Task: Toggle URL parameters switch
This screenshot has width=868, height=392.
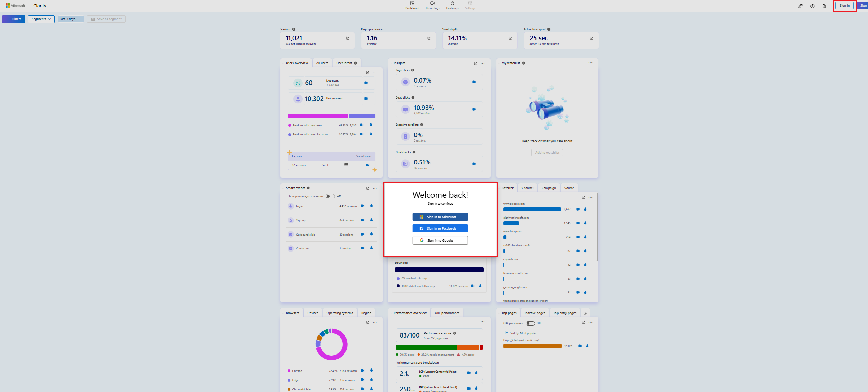Action: [530, 323]
